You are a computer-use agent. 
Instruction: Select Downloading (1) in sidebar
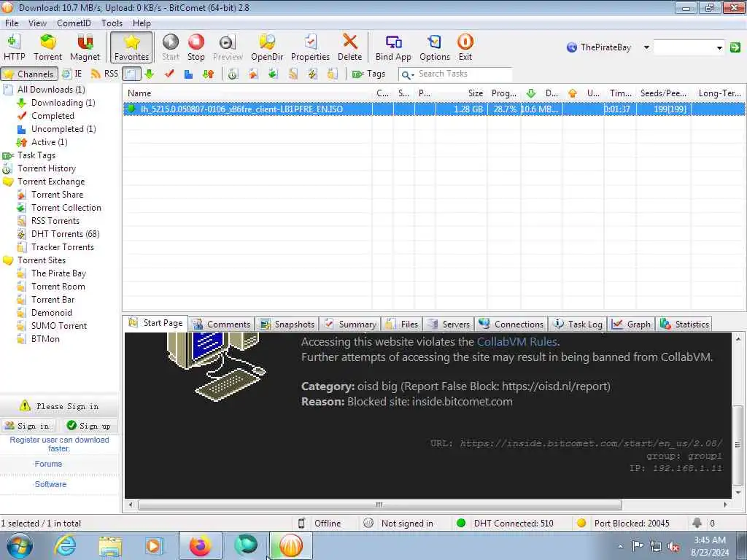(x=63, y=102)
